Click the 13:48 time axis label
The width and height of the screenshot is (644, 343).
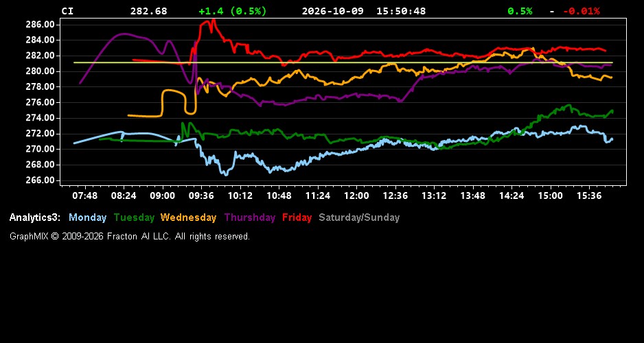pyautogui.click(x=473, y=196)
